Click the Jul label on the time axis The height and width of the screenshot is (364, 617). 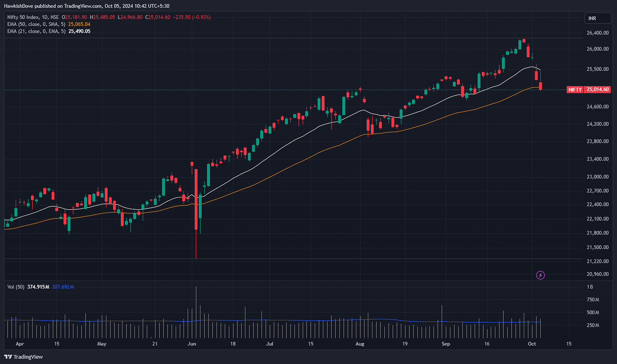tap(270, 344)
